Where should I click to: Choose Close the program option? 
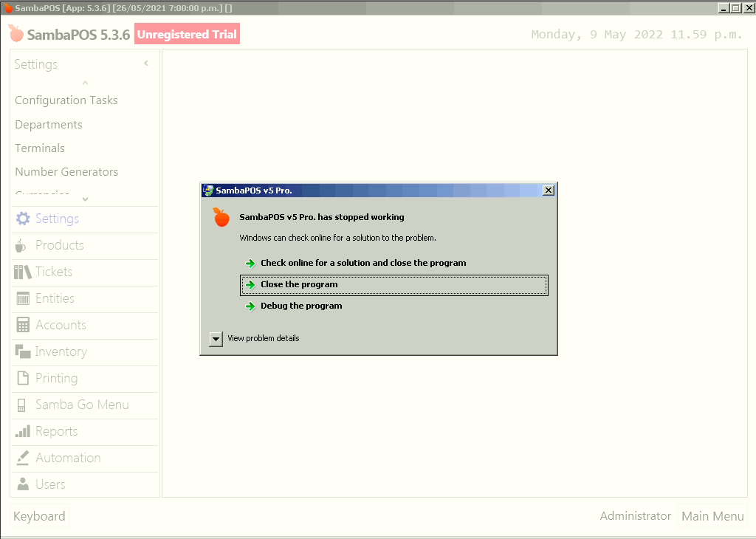(x=394, y=285)
